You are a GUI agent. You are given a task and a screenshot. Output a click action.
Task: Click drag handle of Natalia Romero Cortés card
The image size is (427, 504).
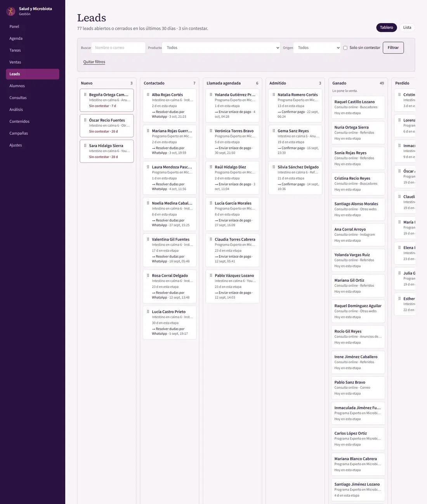pos(274,95)
